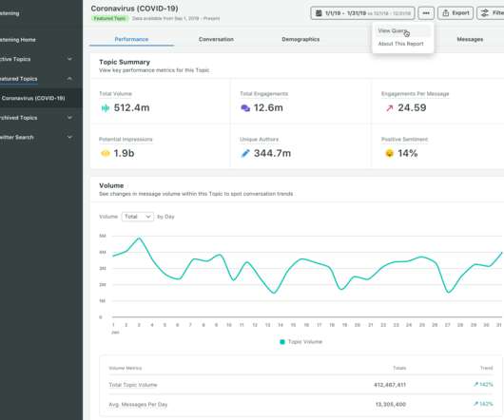Click the Listening header in sidebar
This screenshot has height=420, width=504.
coord(10,13)
